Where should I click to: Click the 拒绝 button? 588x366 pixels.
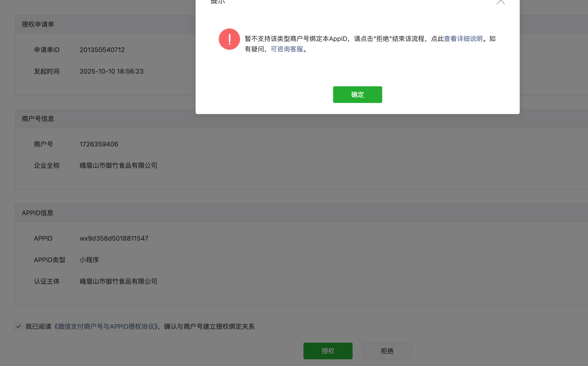pos(387,351)
